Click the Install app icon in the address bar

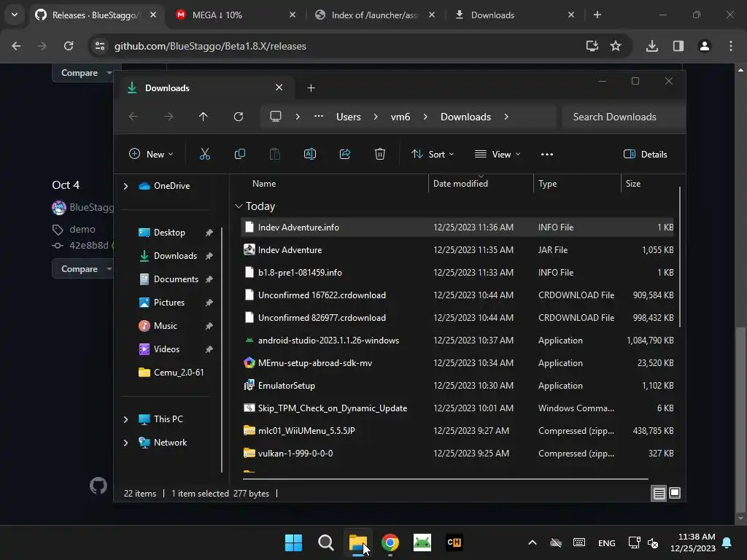click(x=592, y=46)
